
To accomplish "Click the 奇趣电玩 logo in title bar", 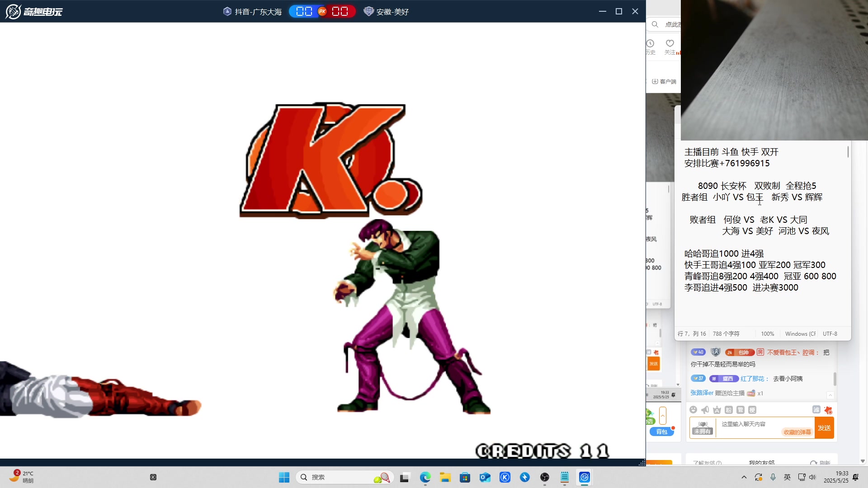I will [x=34, y=11].
